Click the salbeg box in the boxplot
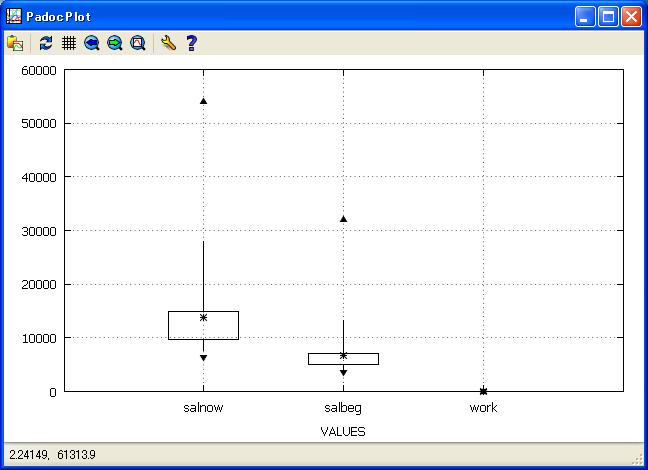Screen dimensions: 648x470 click(x=325, y=359)
